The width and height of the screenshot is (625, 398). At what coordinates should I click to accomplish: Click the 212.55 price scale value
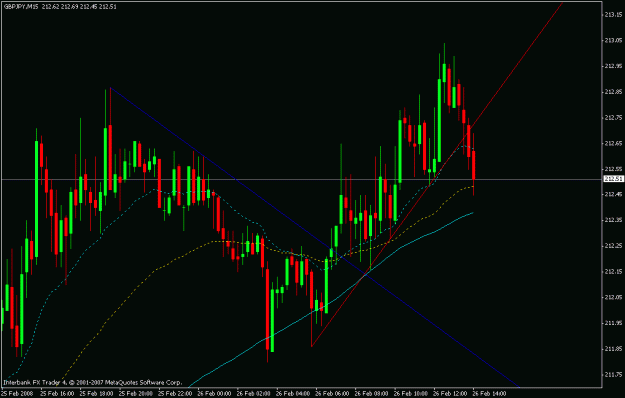pos(614,169)
